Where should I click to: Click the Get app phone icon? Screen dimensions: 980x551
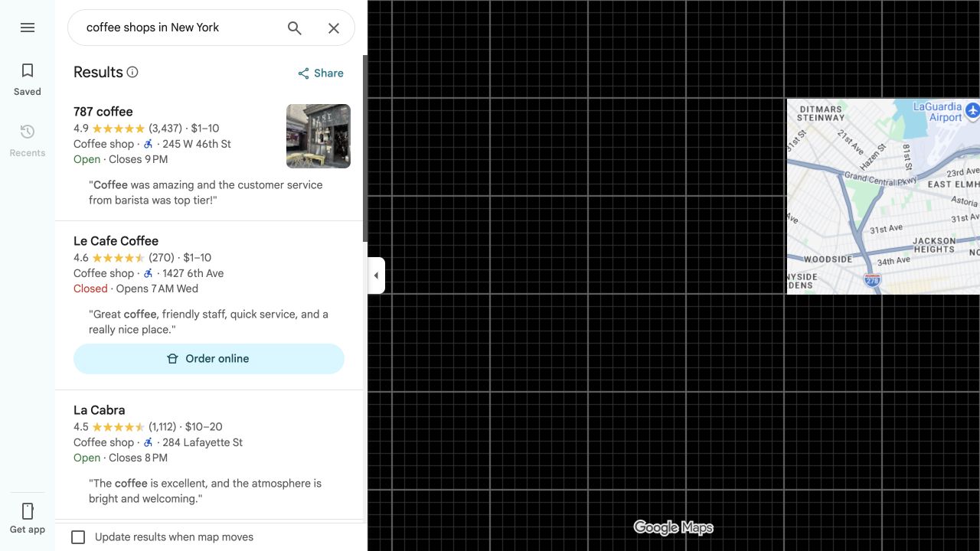point(28,511)
